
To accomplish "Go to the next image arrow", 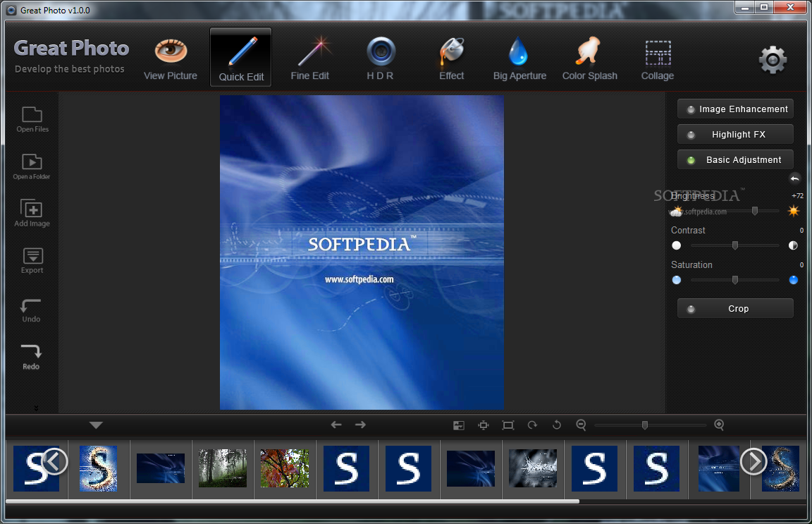I will click(360, 425).
